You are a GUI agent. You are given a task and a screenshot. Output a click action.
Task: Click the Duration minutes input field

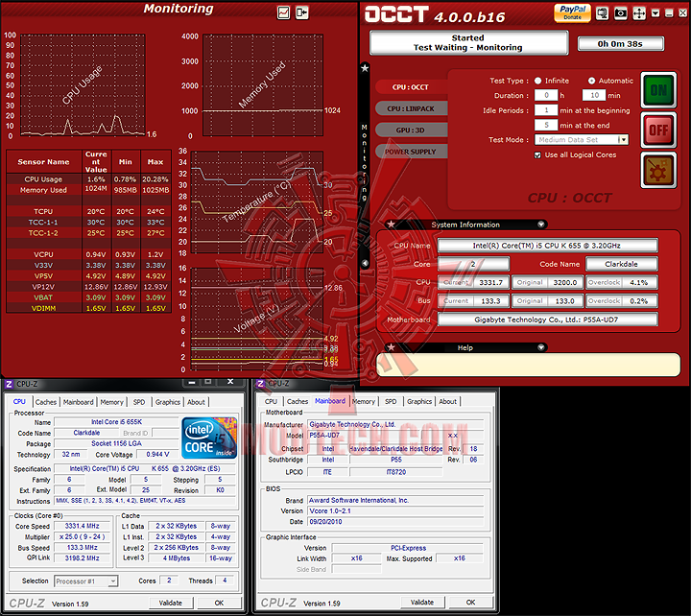tap(594, 95)
